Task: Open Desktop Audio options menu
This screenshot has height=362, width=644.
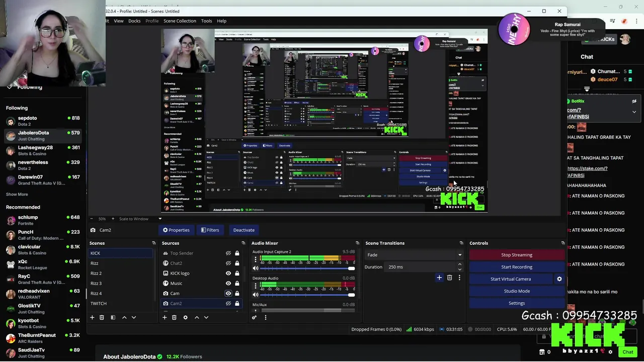Action: pyautogui.click(x=256, y=286)
